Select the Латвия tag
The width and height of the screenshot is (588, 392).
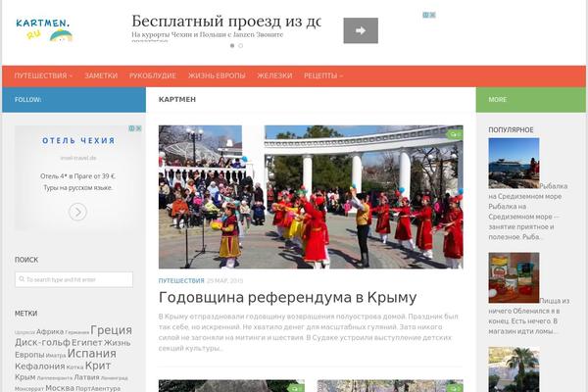86,377
